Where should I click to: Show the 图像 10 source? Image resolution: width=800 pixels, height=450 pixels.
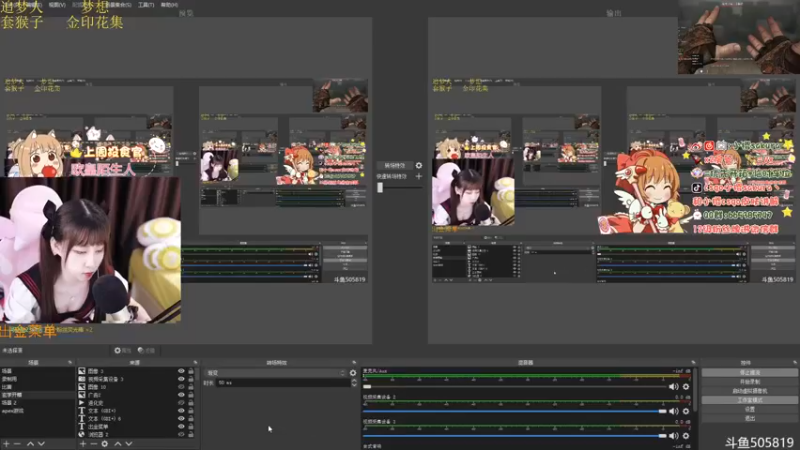pyautogui.click(x=181, y=387)
